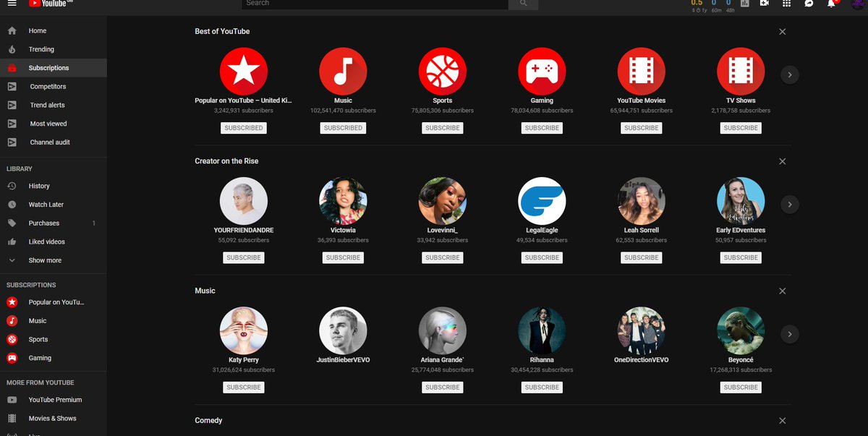Subscribe to Early EDventures
Screen dimensions: 868x436
pos(741,257)
